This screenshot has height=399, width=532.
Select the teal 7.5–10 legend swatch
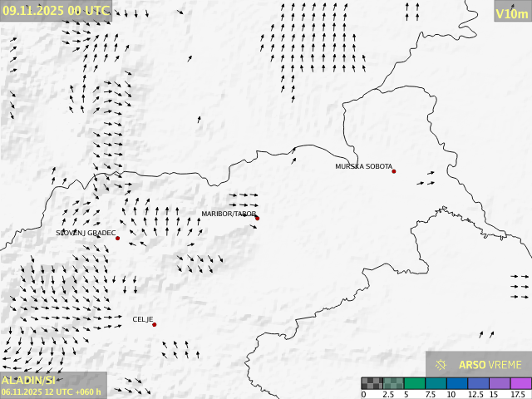[436, 383]
